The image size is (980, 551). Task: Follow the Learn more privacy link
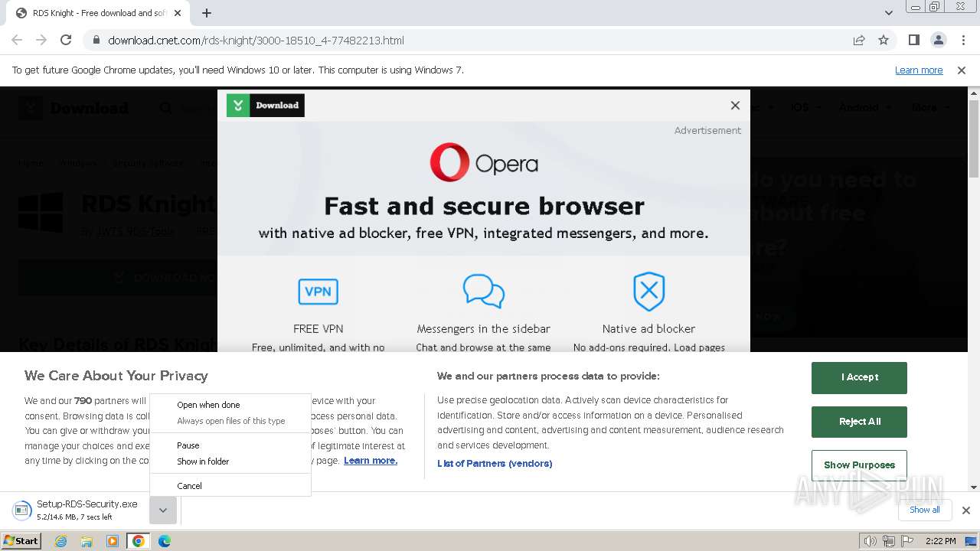click(x=371, y=461)
